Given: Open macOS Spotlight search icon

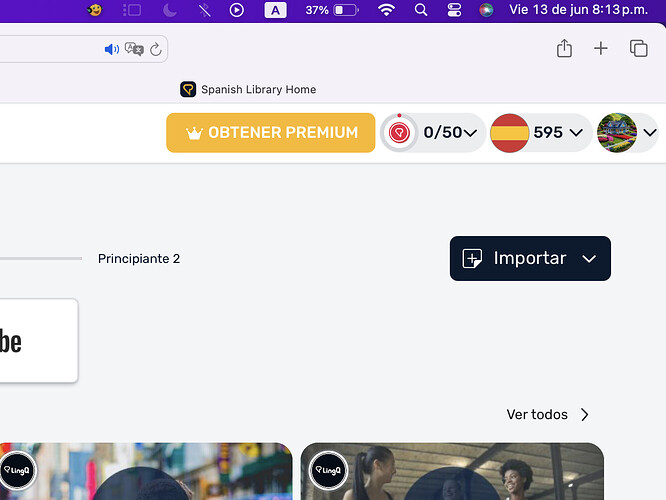Looking at the screenshot, I should (420, 10).
